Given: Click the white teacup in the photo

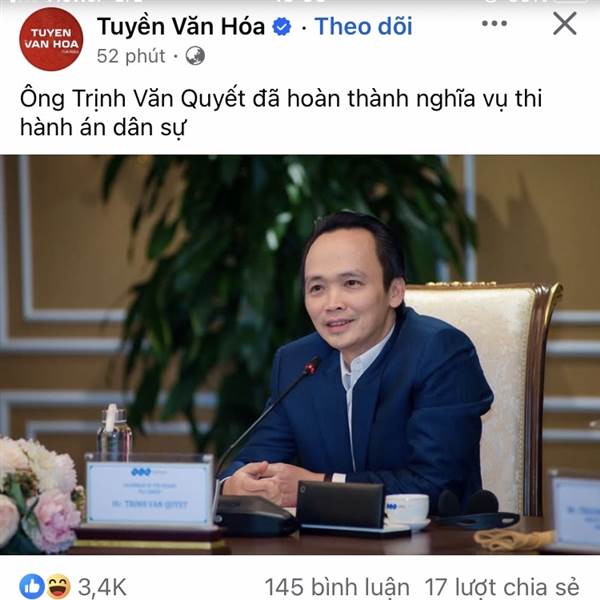Looking at the screenshot, I should point(406,509).
